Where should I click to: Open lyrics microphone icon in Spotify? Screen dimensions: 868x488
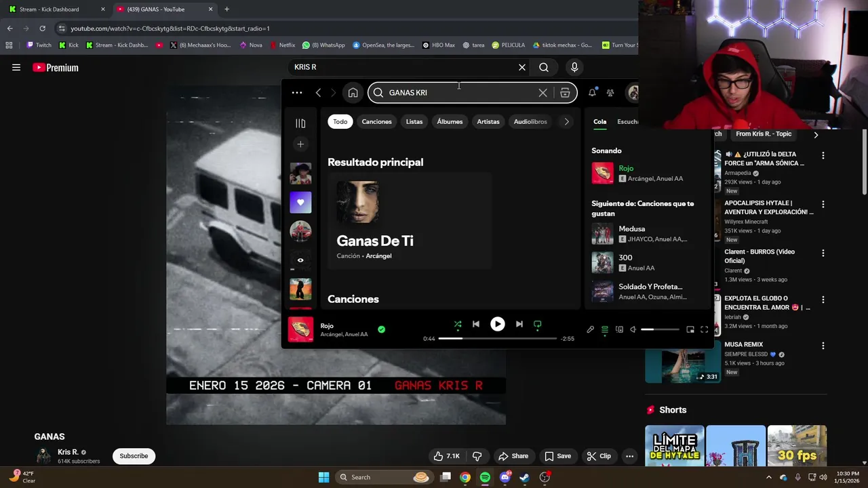590,329
